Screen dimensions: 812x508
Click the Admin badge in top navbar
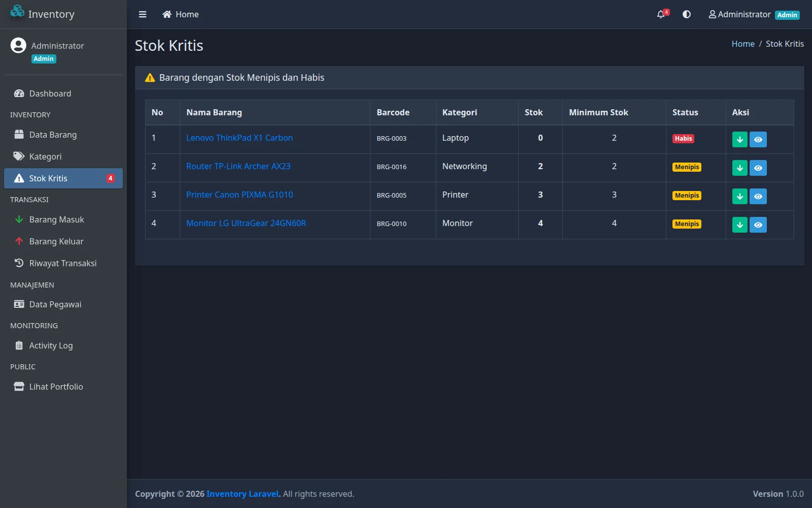pos(787,15)
